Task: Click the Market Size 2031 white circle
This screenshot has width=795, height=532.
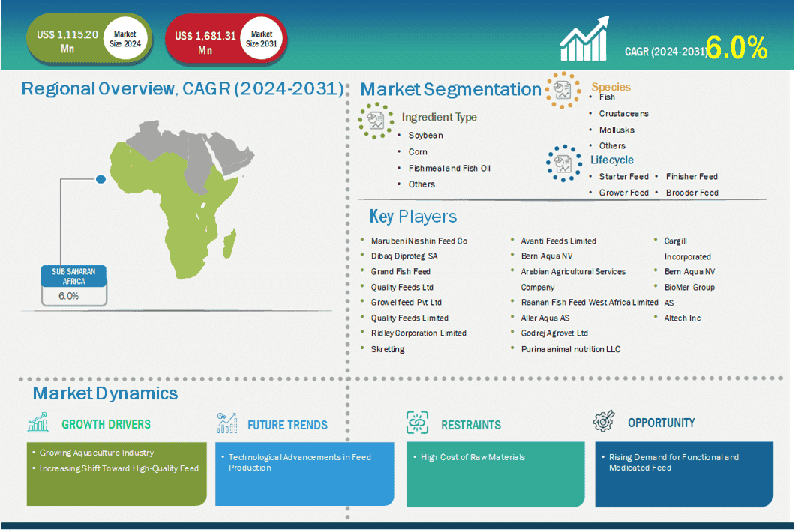Action: click(x=262, y=39)
